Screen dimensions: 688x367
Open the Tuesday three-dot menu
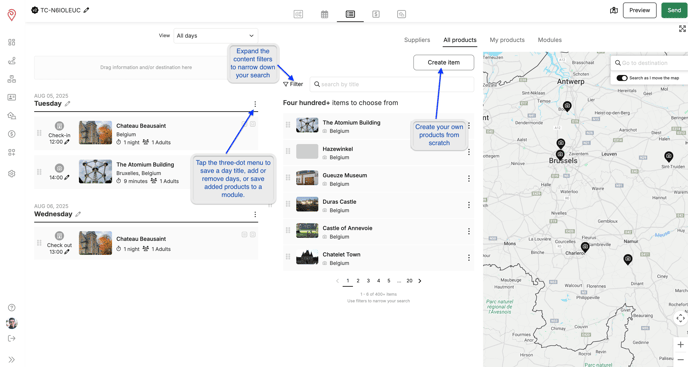coord(255,104)
